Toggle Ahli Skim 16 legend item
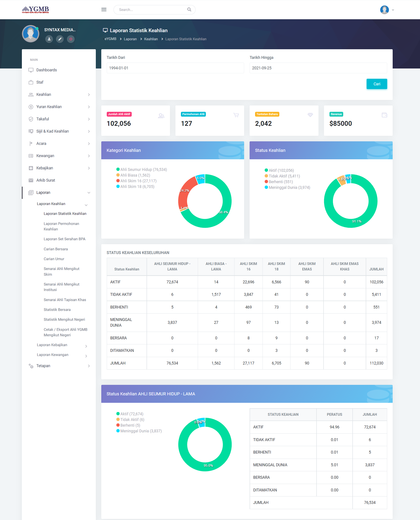 tap(136, 181)
